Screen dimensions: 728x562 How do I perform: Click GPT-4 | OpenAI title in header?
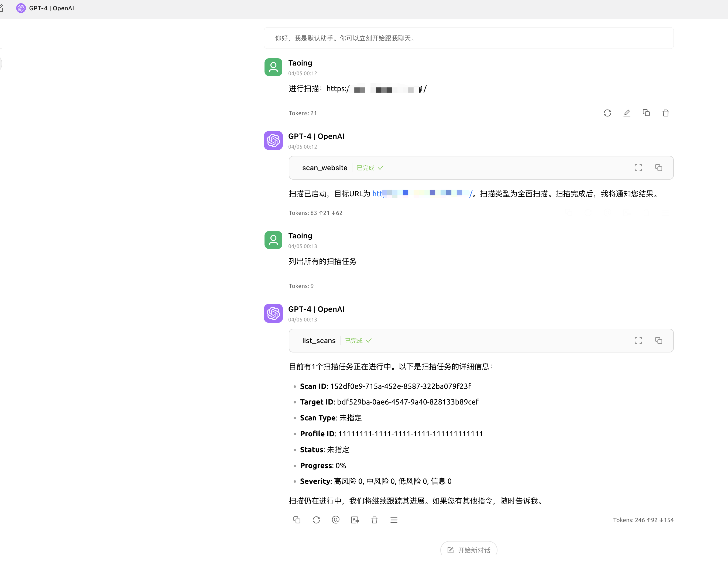click(51, 8)
